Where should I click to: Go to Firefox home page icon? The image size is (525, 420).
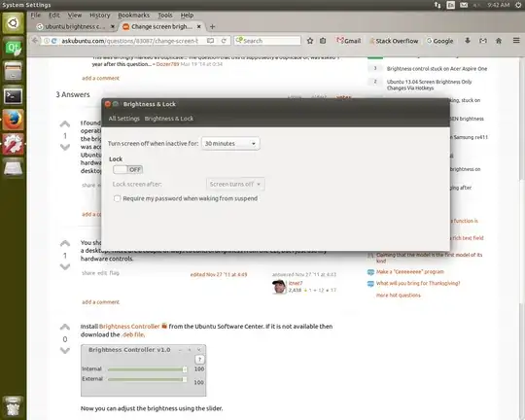click(x=499, y=41)
